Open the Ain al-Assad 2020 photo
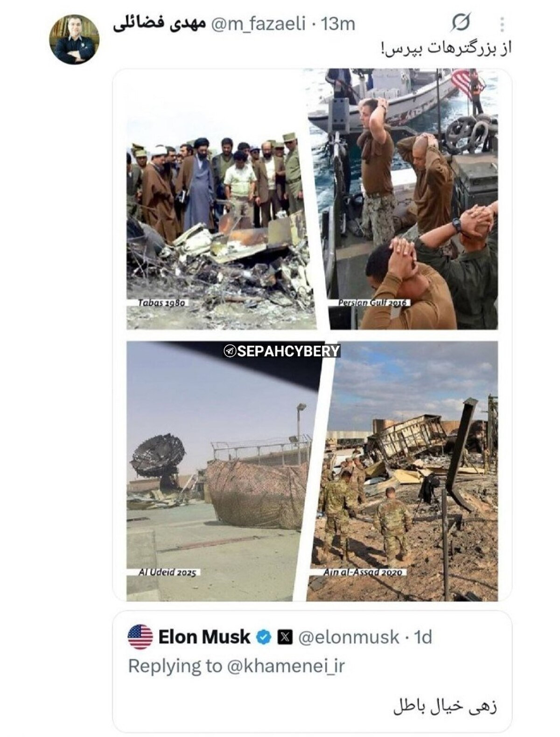Image resolution: width=560 pixels, height=737 pixels. (404, 471)
